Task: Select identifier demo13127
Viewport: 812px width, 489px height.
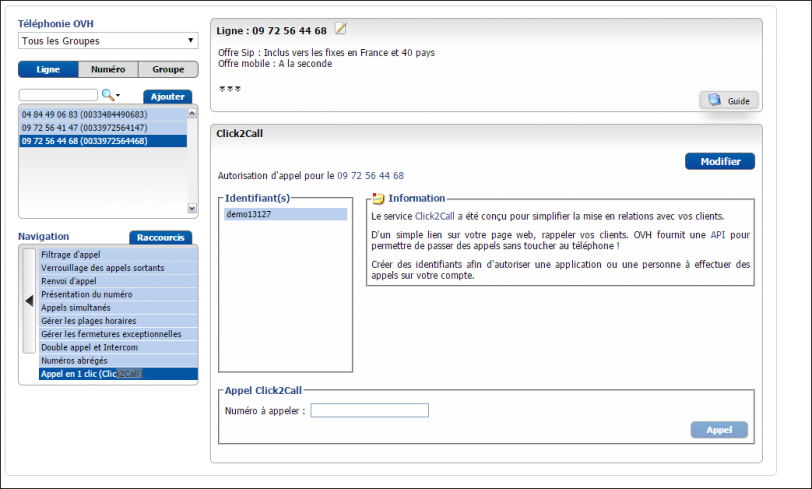Action: coord(285,214)
